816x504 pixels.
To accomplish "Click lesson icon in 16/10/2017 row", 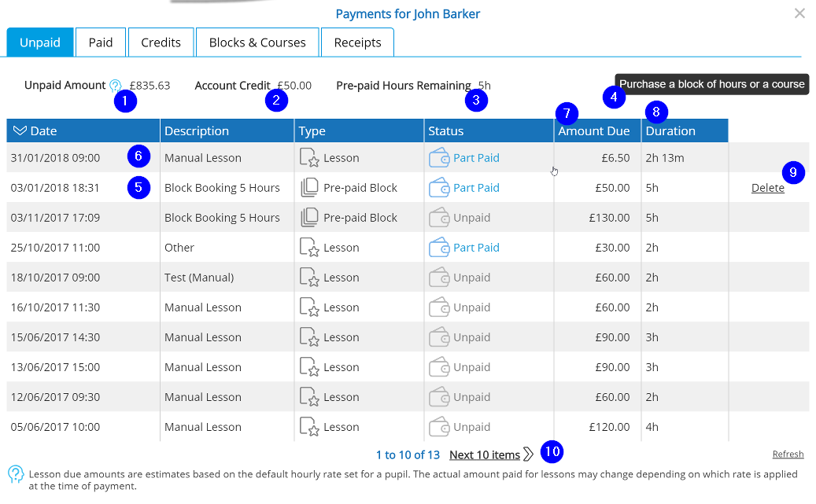I will (x=309, y=307).
